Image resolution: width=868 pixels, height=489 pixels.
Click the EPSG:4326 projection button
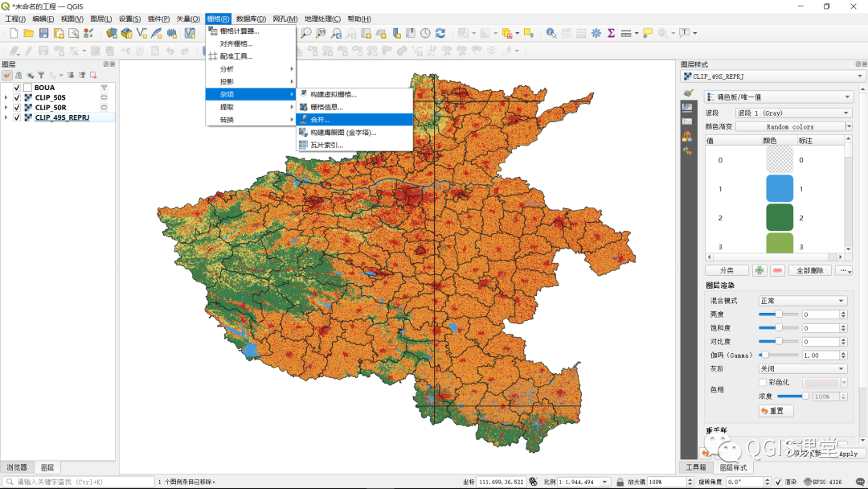tap(823, 482)
